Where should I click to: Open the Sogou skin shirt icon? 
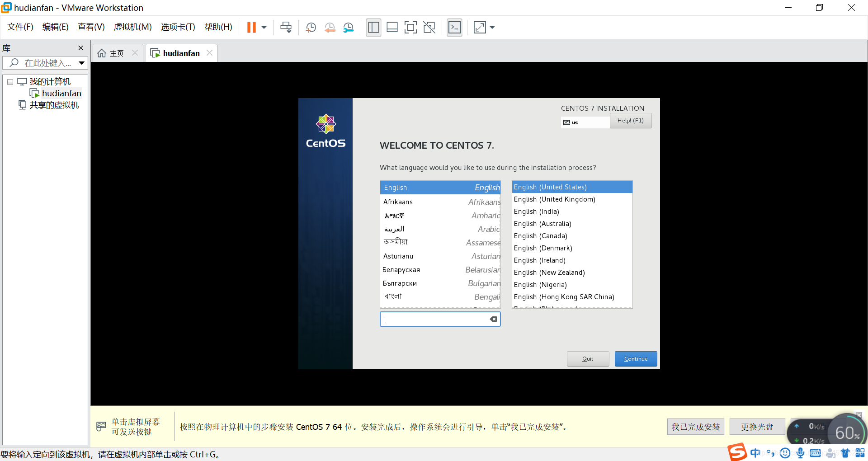pos(845,453)
